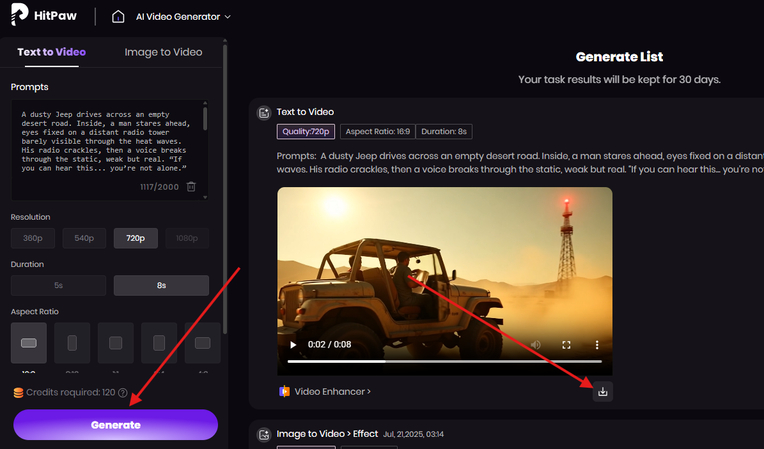Click the Jeep video thumbnail
The image size is (764, 449).
click(x=444, y=281)
